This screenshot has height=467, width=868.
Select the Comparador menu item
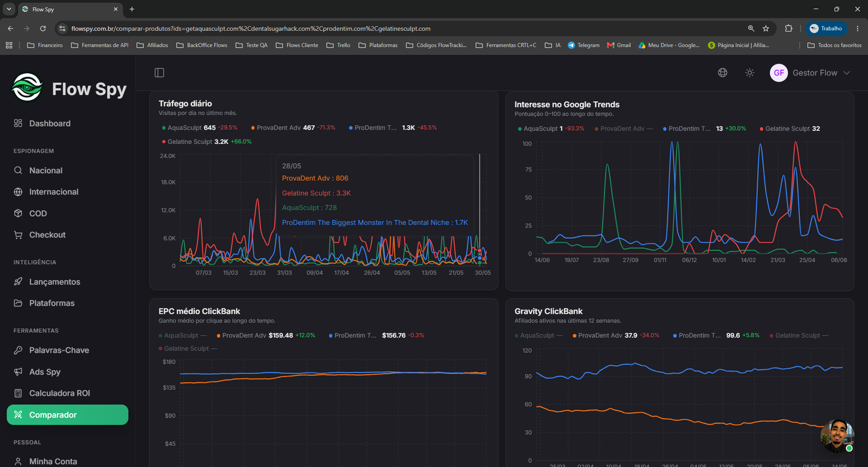coord(68,415)
